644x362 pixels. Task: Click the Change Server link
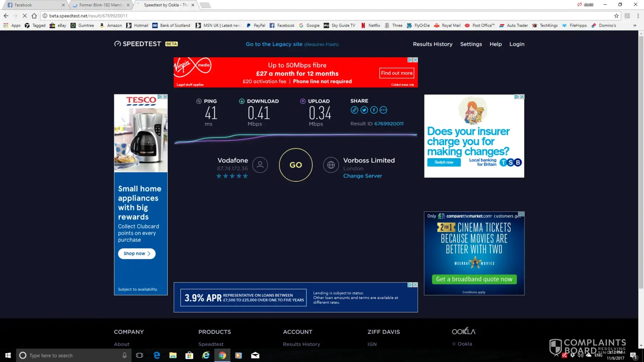pyautogui.click(x=362, y=176)
